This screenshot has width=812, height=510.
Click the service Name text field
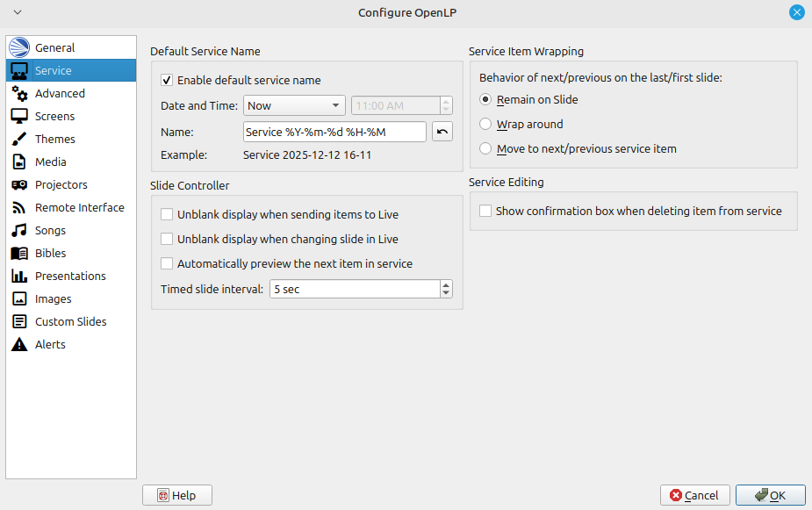click(334, 132)
